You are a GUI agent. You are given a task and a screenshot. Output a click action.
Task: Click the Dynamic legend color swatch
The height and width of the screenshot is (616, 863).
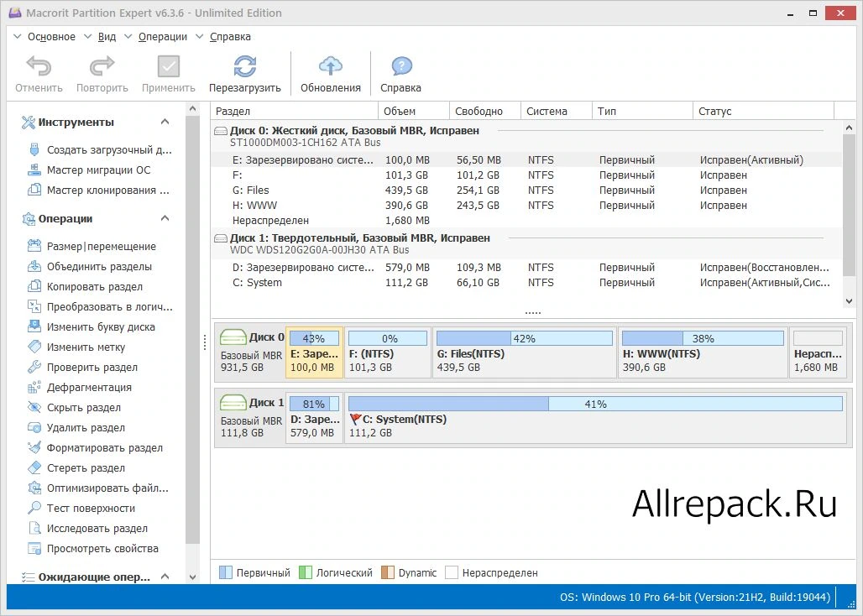(388, 572)
